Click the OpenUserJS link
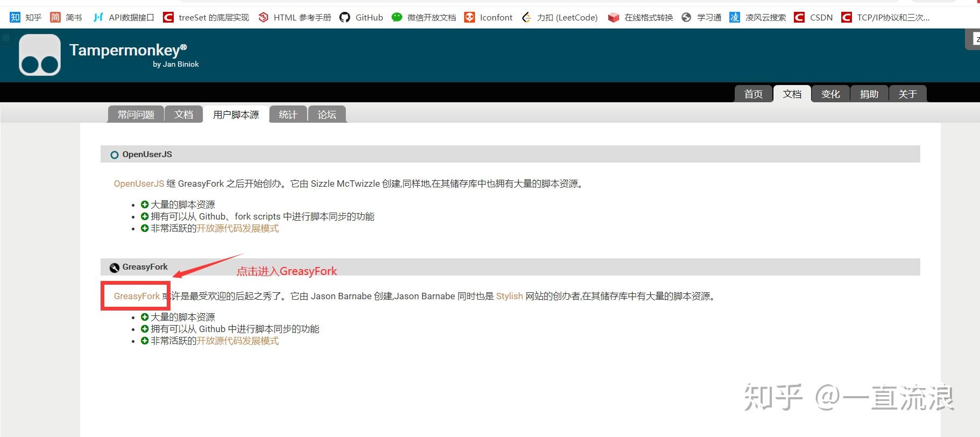Screen dimensions: 980x437 click(x=139, y=184)
